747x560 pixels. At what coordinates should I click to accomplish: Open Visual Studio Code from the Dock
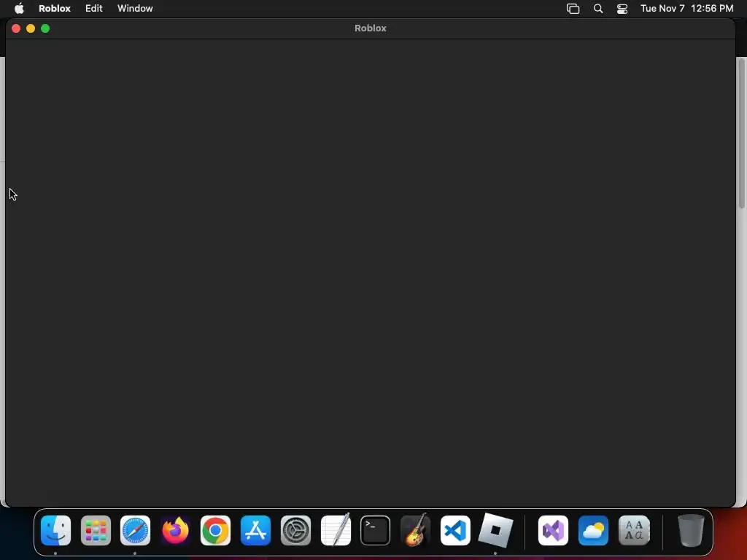[x=455, y=531]
